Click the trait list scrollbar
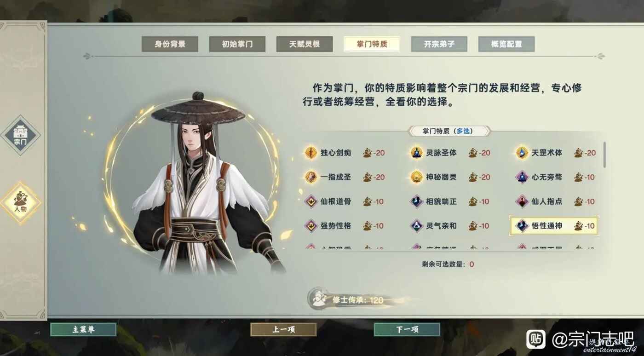Screen dimensions: 644x356 (x=604, y=155)
